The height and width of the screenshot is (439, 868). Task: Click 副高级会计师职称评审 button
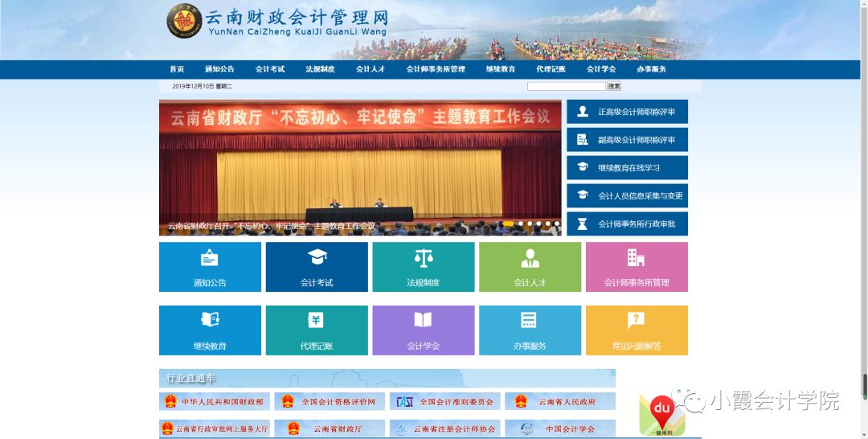(x=627, y=140)
